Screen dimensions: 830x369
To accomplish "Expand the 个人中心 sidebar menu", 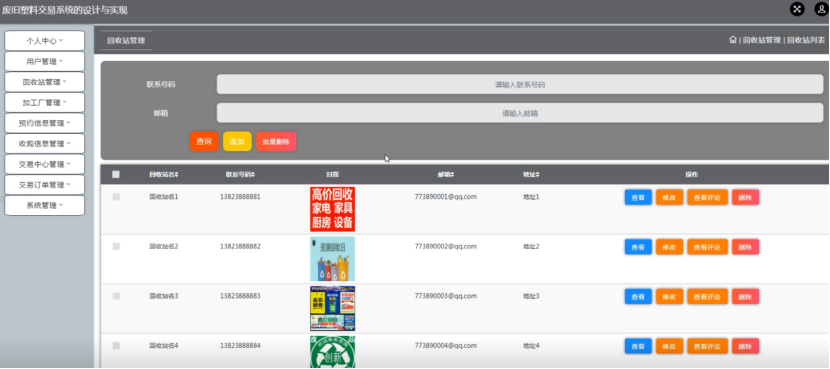I will click(44, 41).
